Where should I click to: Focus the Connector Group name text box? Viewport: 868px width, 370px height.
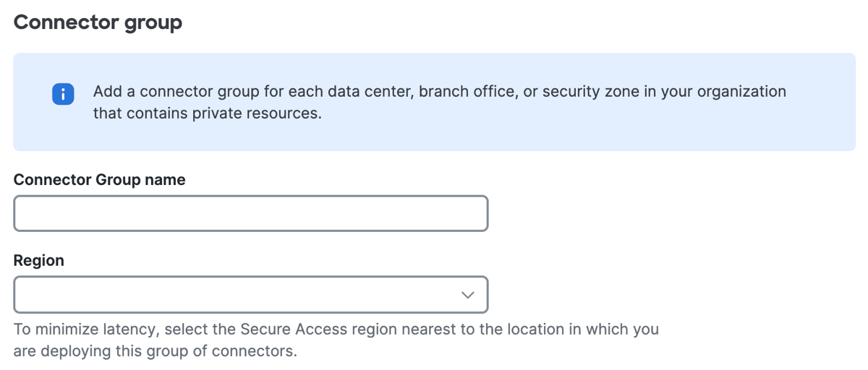251,213
